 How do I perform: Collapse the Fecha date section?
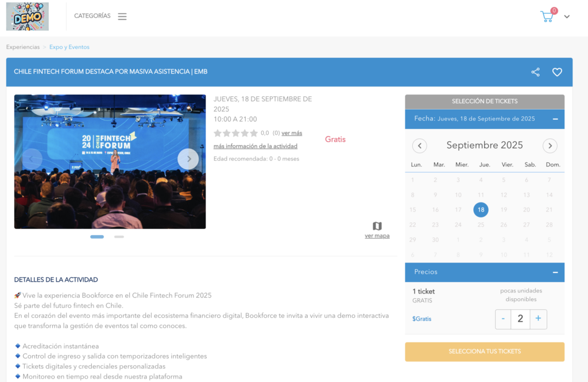pos(555,119)
